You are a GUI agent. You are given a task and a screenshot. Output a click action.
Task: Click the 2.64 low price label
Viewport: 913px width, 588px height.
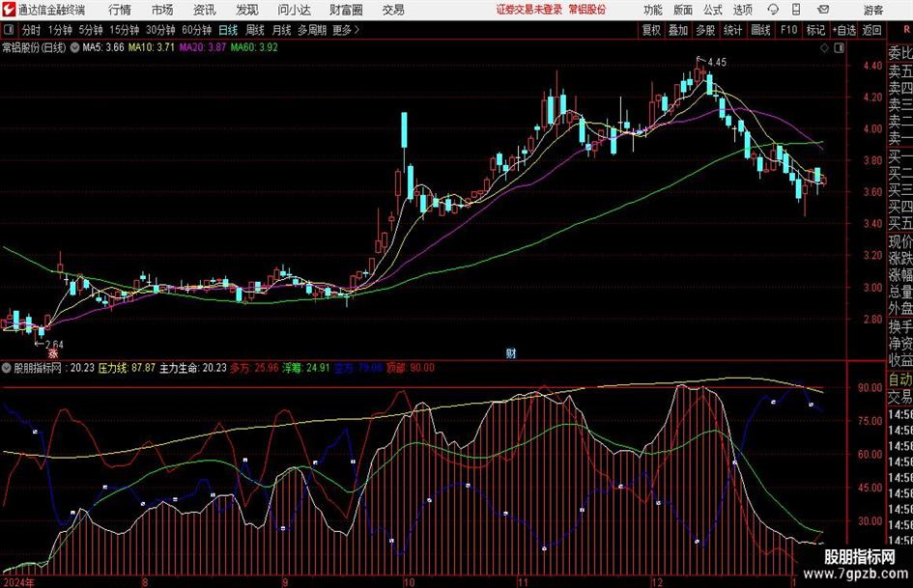[x=53, y=344]
